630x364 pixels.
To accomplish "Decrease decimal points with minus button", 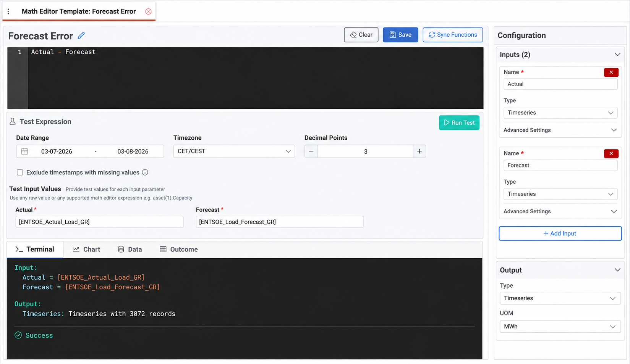I will [x=311, y=151].
